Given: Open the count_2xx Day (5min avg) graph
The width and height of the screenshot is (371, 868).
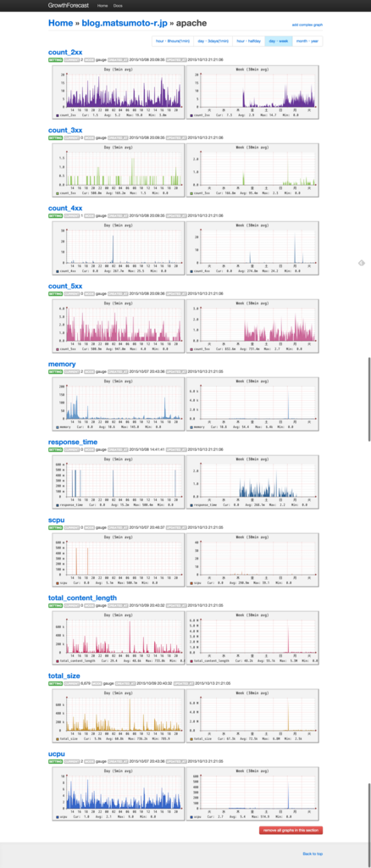Looking at the screenshot, I should point(117,92).
